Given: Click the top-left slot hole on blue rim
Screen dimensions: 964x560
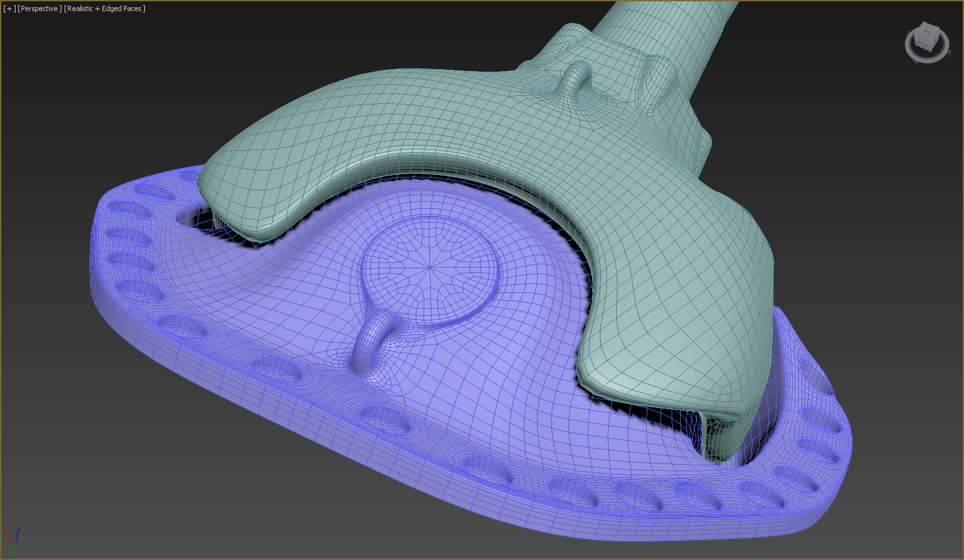Looking at the screenshot, I should point(151,192).
